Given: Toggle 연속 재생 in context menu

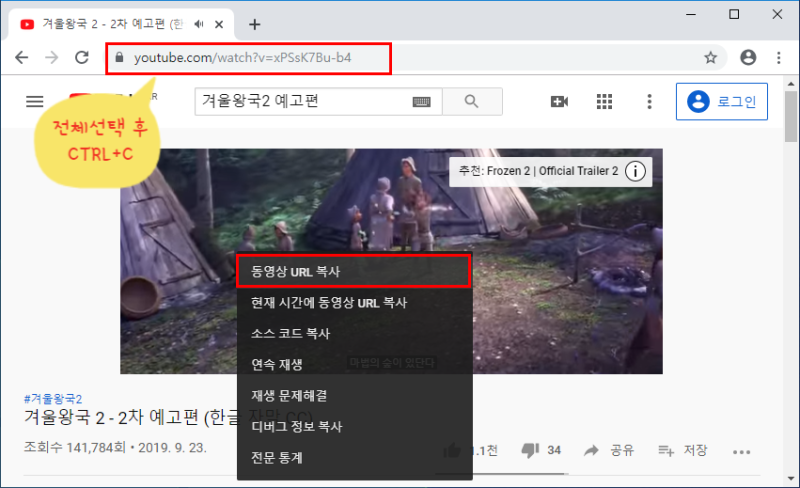Looking at the screenshot, I should click(355, 364).
